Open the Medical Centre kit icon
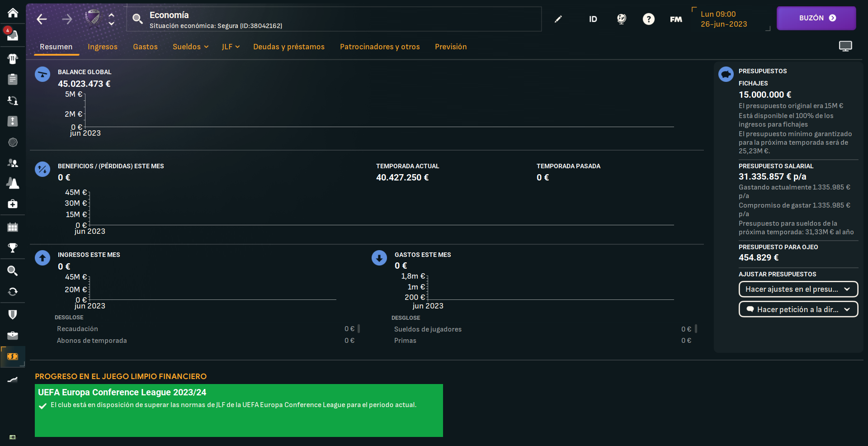868x446 pixels. pos(13,204)
